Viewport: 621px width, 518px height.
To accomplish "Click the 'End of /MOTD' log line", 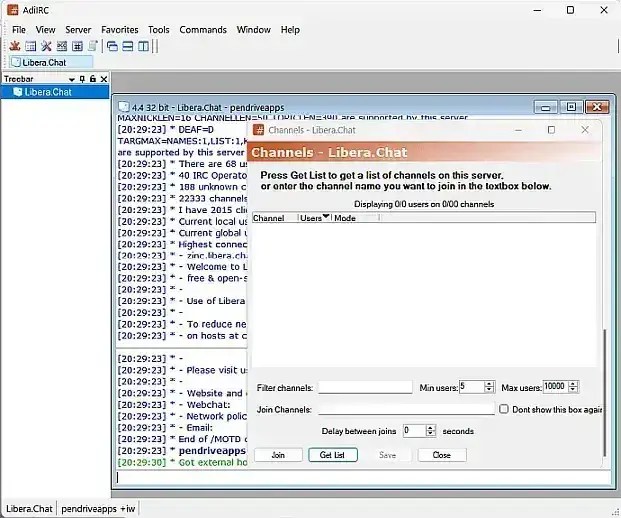I will (182, 439).
